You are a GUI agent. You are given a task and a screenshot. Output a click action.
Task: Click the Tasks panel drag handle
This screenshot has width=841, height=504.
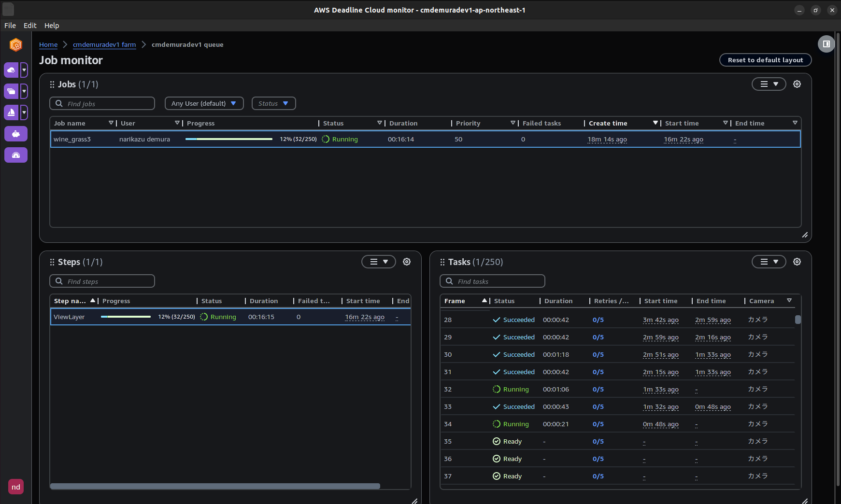pyautogui.click(x=442, y=262)
